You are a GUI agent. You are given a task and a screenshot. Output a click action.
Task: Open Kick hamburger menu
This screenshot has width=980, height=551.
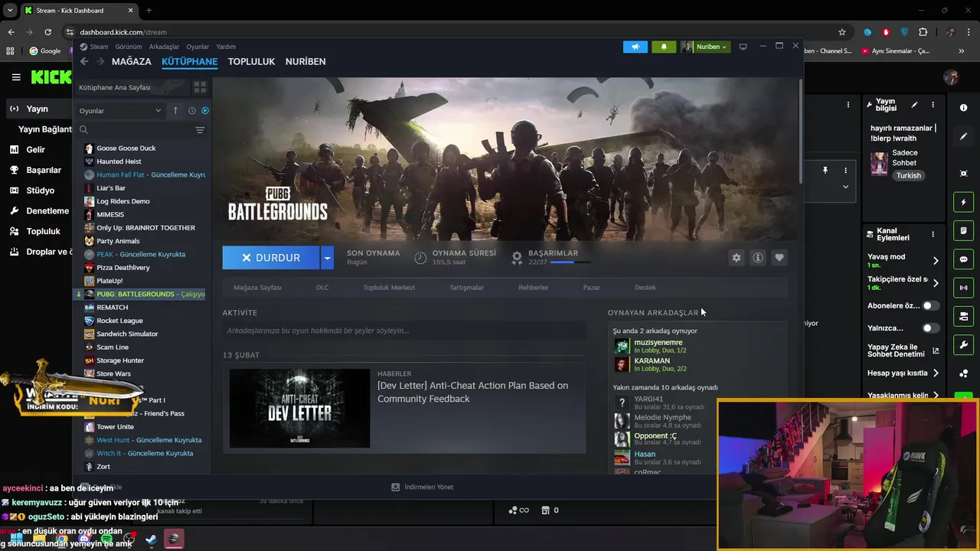pyautogui.click(x=16, y=77)
